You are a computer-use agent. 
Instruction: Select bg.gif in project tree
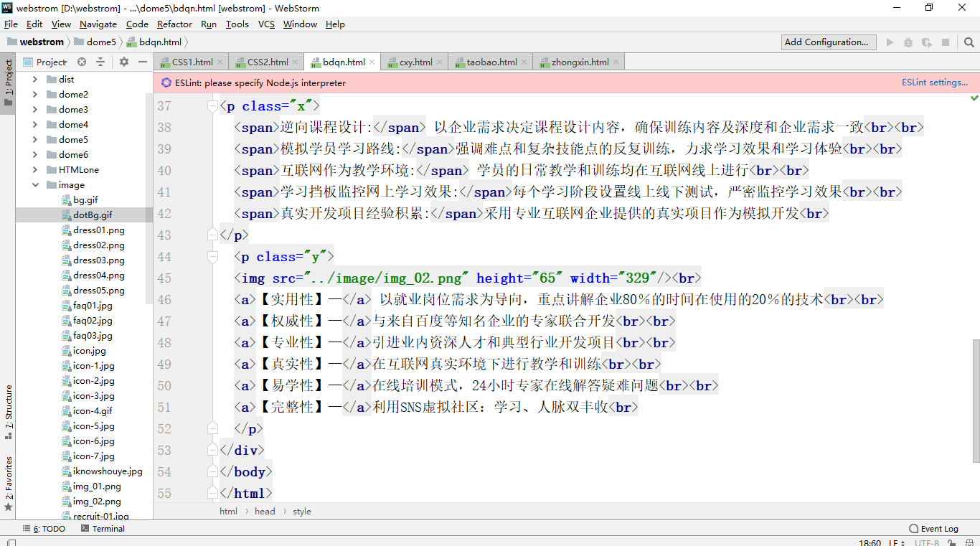tap(85, 200)
